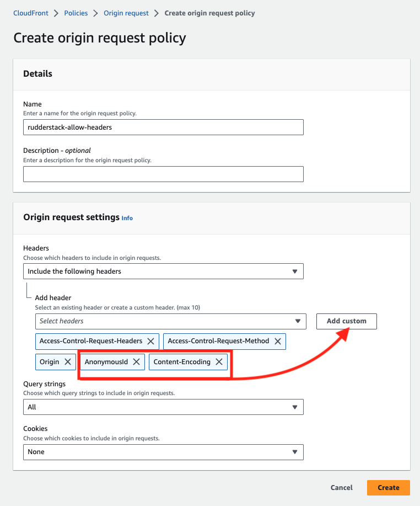Remove the Content-Encoding header tag
This screenshot has height=506, width=420.
[219, 362]
